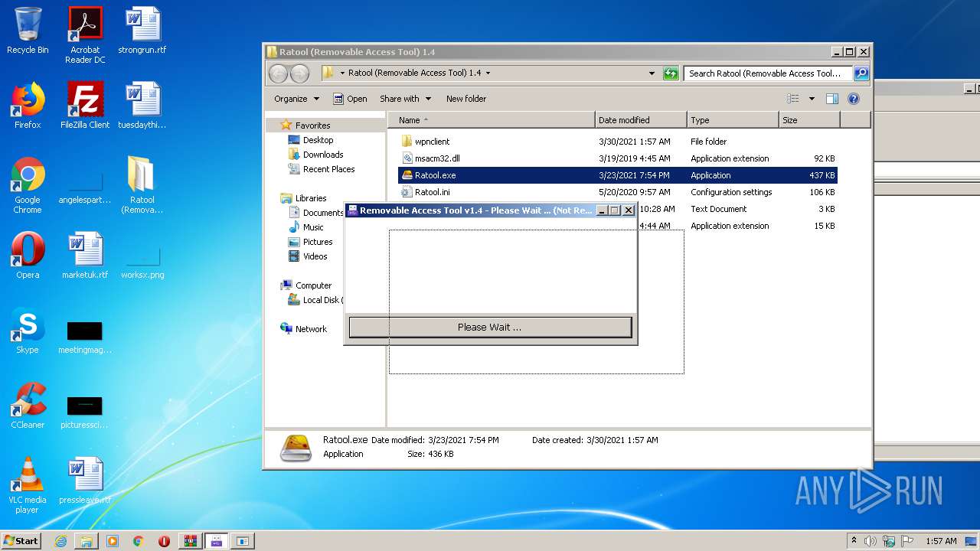This screenshot has width=980, height=551.
Task: Launch Skype desktop shortcut
Action: point(28,331)
